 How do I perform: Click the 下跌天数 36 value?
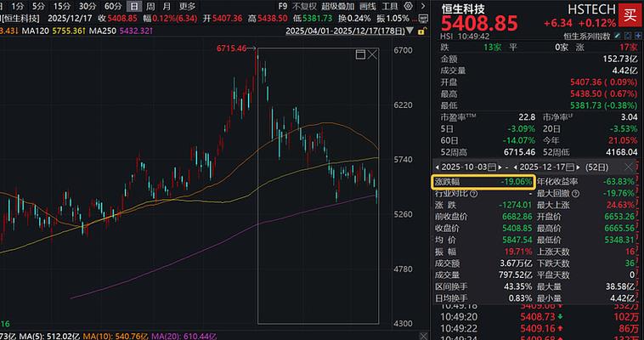(630, 263)
